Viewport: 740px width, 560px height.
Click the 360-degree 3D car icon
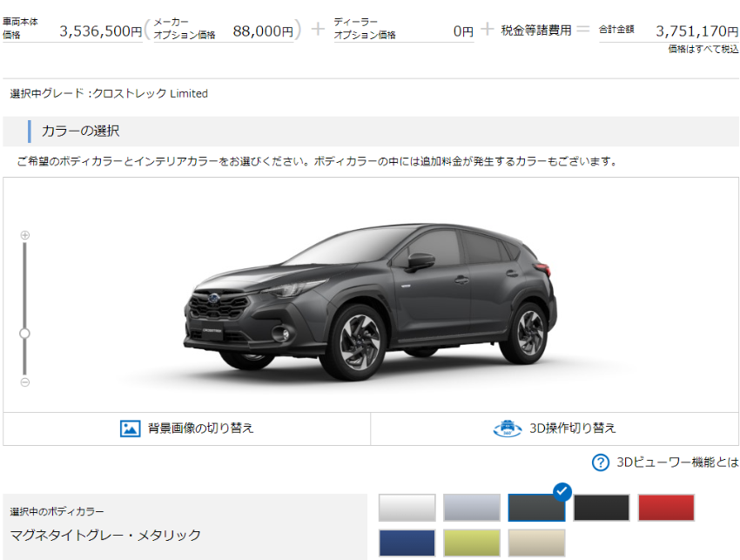(507, 428)
